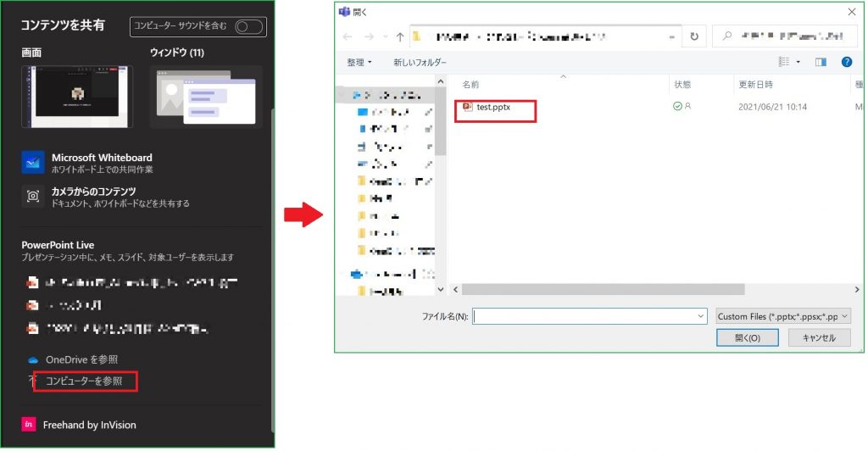Expand address bar history dropdown
868x451 pixels.
tap(671, 37)
